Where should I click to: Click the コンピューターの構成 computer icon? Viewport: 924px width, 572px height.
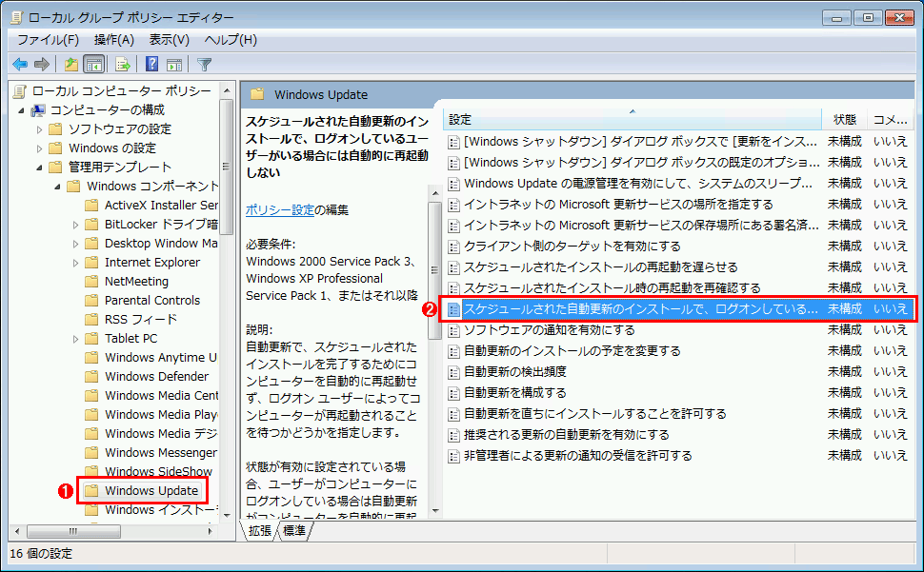(38, 110)
